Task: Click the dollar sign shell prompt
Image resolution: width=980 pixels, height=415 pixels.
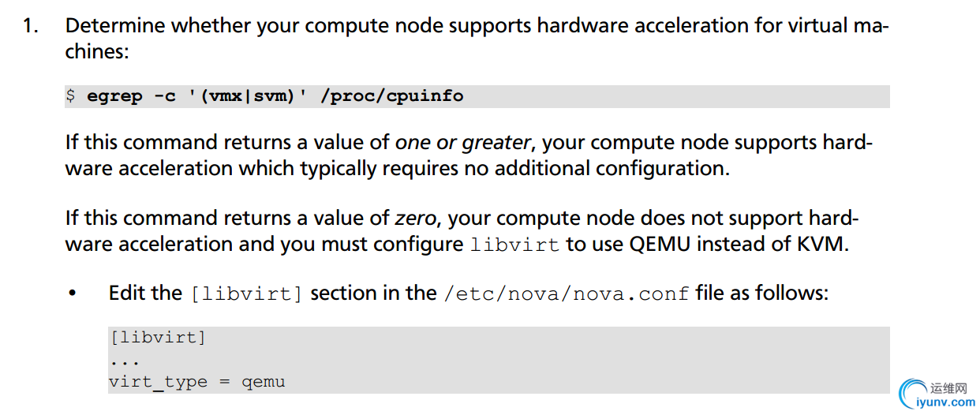Action: pyautogui.click(x=70, y=96)
